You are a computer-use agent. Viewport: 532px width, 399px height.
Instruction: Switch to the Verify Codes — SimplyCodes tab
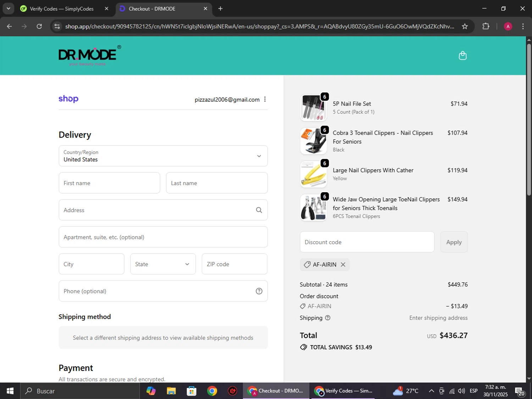coord(62,9)
